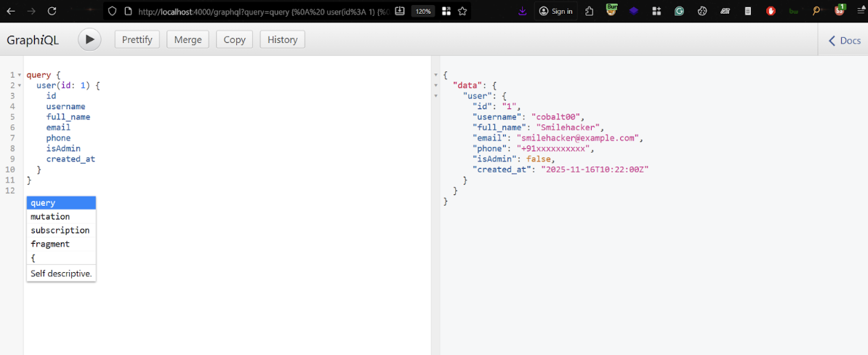Select 'mutation' in the autocomplete list
868x355 pixels.
(x=62, y=217)
